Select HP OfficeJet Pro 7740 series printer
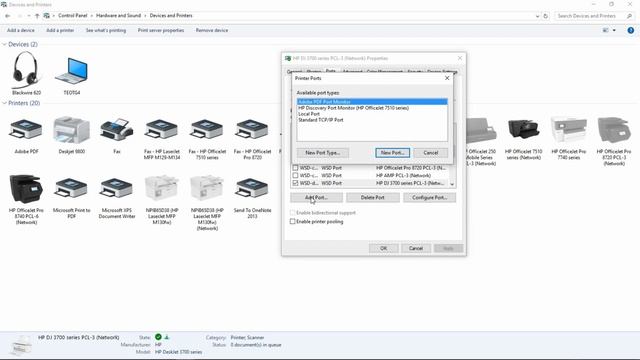The image size is (640, 360). point(569,139)
